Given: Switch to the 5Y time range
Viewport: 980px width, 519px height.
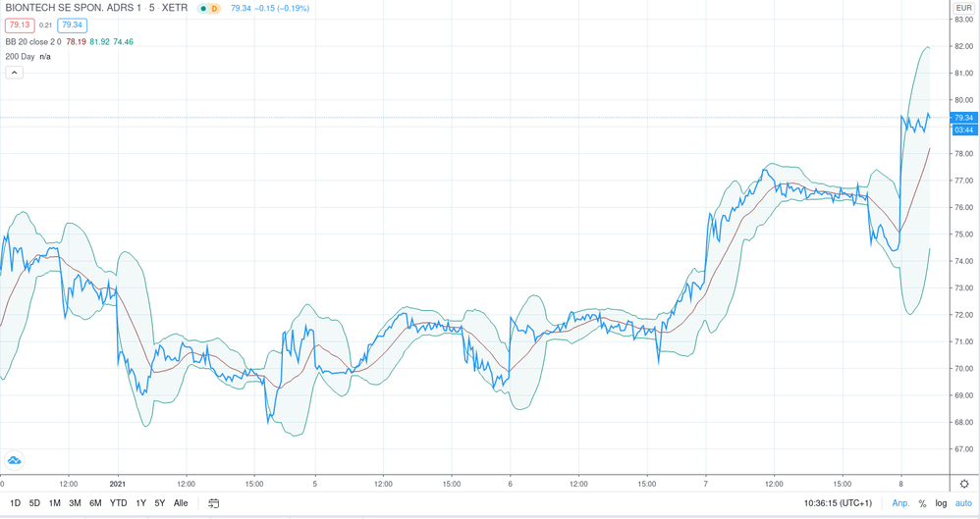Looking at the screenshot, I should pyautogui.click(x=159, y=503).
